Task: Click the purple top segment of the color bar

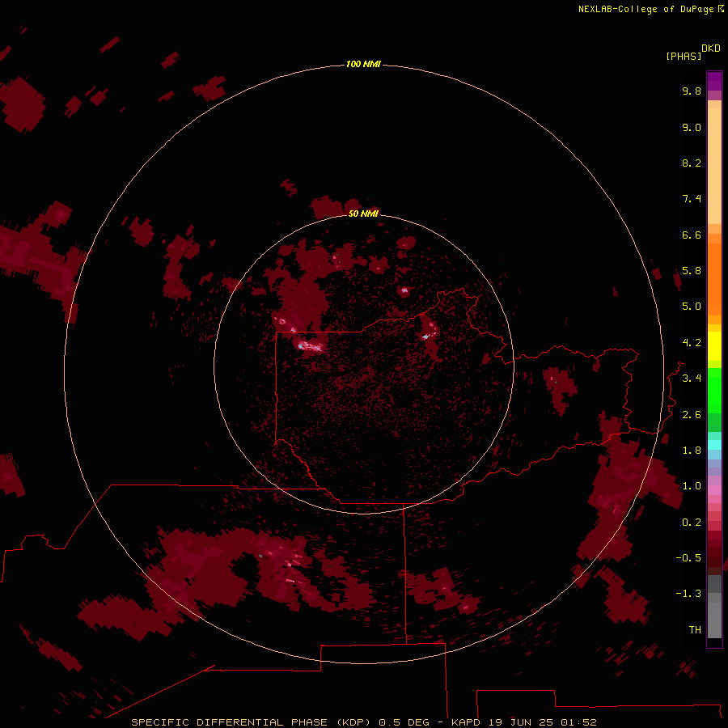Action: tap(714, 81)
